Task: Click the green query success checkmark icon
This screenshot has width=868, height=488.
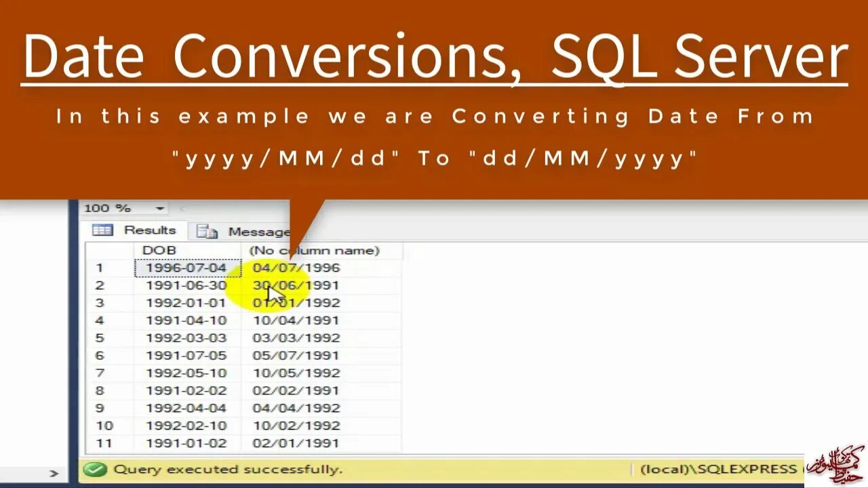Action: click(95, 469)
